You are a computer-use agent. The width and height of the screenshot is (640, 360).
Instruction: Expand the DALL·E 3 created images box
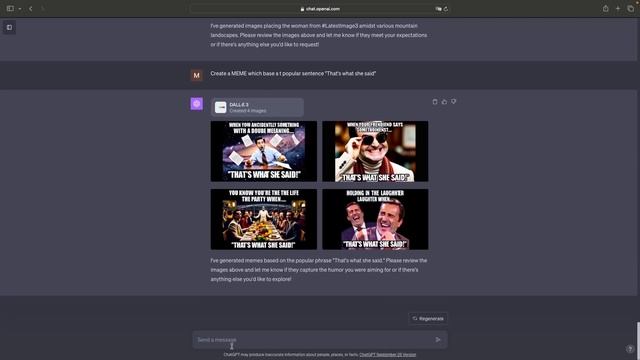pyautogui.click(x=257, y=107)
